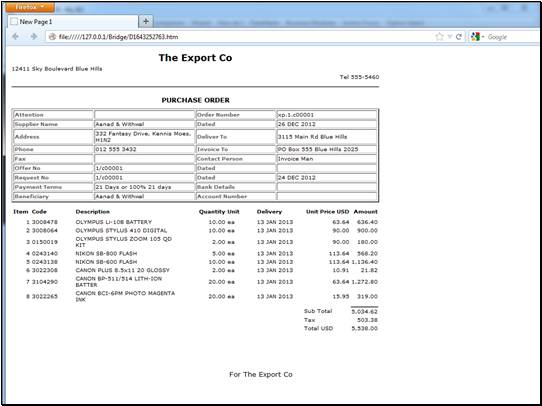Viewport: 542px width, 406px height.
Task: Select the Account Number label cell
Action: point(236,196)
